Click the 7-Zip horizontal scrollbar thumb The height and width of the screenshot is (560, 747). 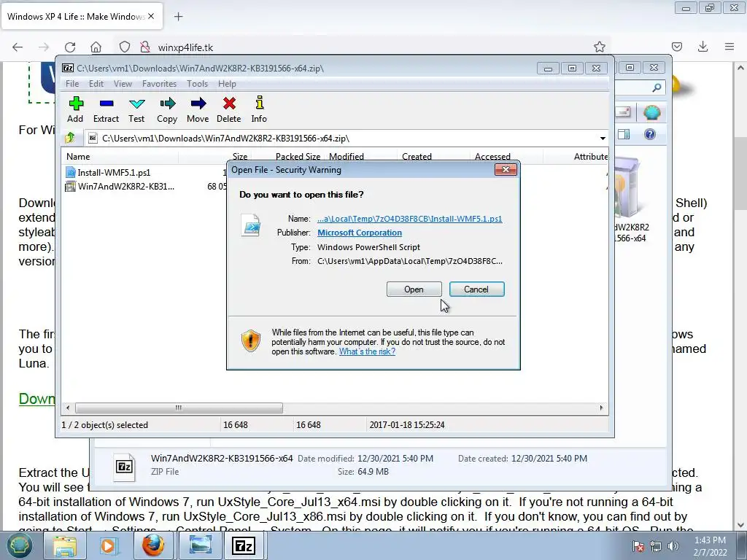tap(179, 408)
